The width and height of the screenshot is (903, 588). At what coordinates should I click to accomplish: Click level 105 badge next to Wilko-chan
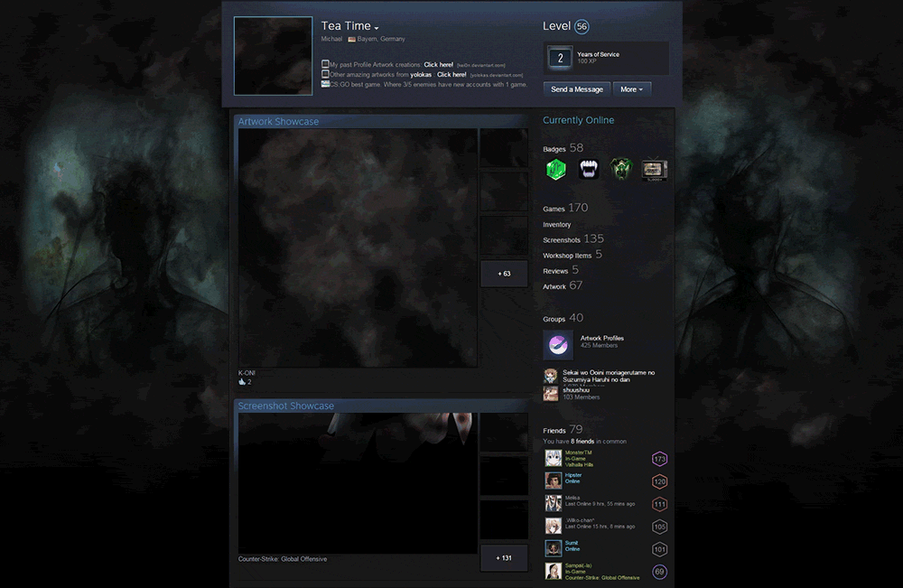[659, 527]
